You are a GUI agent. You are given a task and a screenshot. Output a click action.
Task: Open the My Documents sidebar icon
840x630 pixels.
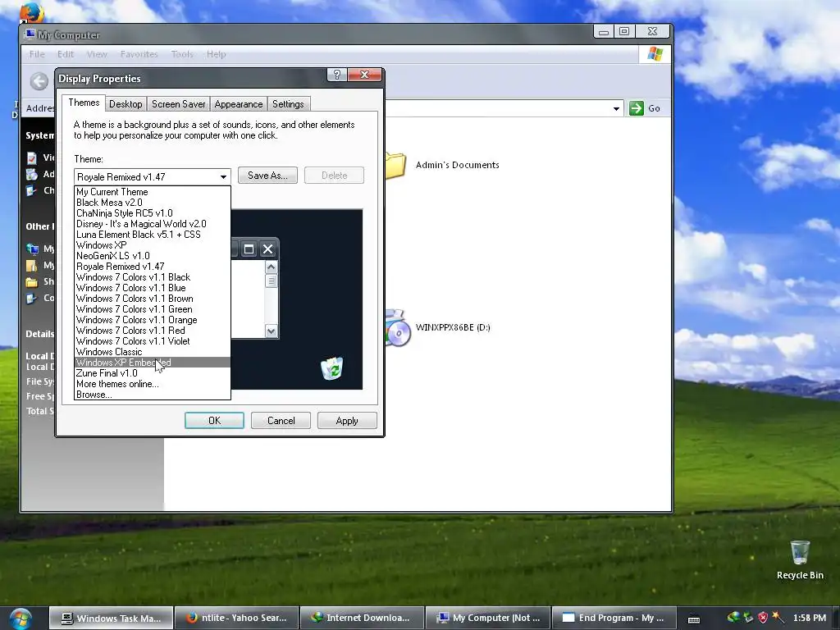[x=32, y=265]
